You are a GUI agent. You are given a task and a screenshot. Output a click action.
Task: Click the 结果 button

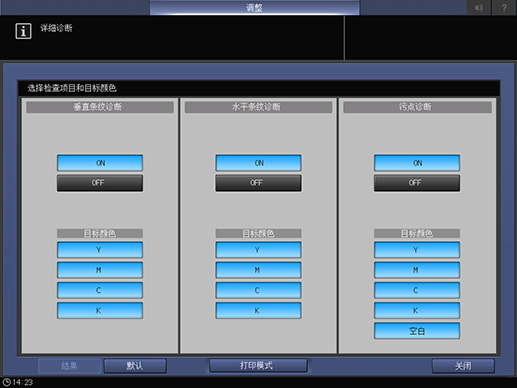pos(69,366)
